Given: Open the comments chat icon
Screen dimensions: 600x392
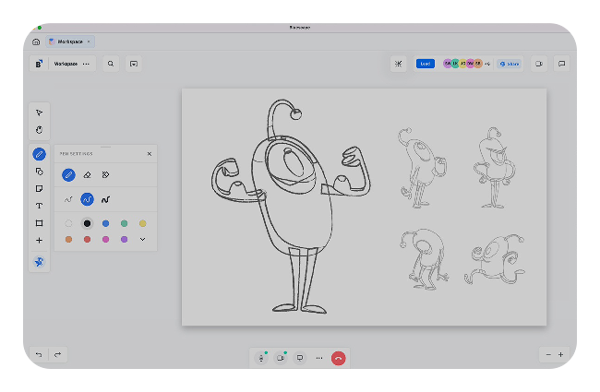Looking at the screenshot, I should [561, 64].
